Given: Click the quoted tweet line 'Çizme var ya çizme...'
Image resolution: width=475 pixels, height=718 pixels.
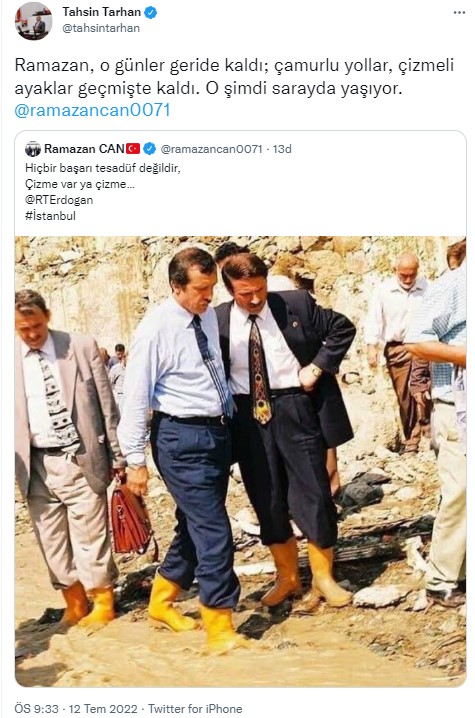Looking at the screenshot, I should (80, 184).
